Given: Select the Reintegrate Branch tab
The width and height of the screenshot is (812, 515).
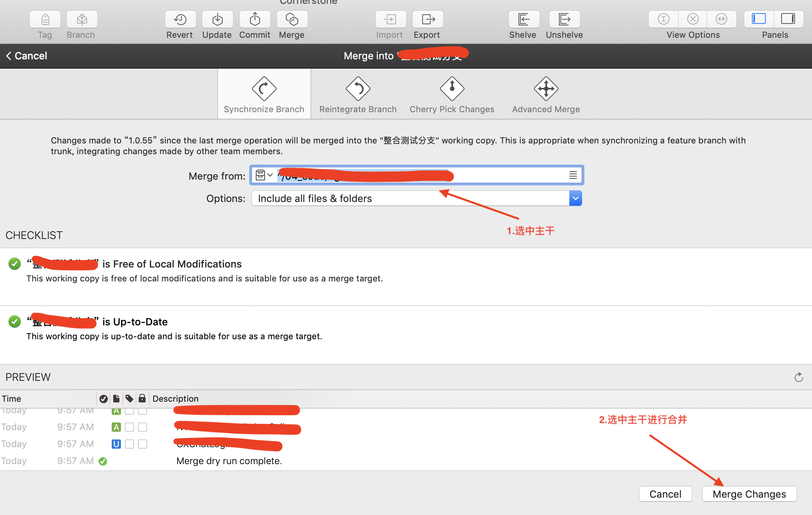Looking at the screenshot, I should click(357, 95).
